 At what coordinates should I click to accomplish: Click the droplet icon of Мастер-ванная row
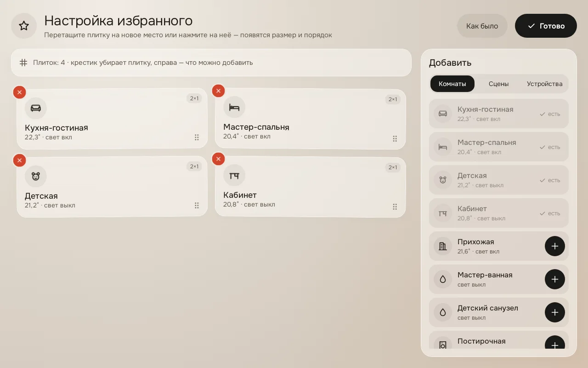(x=443, y=279)
